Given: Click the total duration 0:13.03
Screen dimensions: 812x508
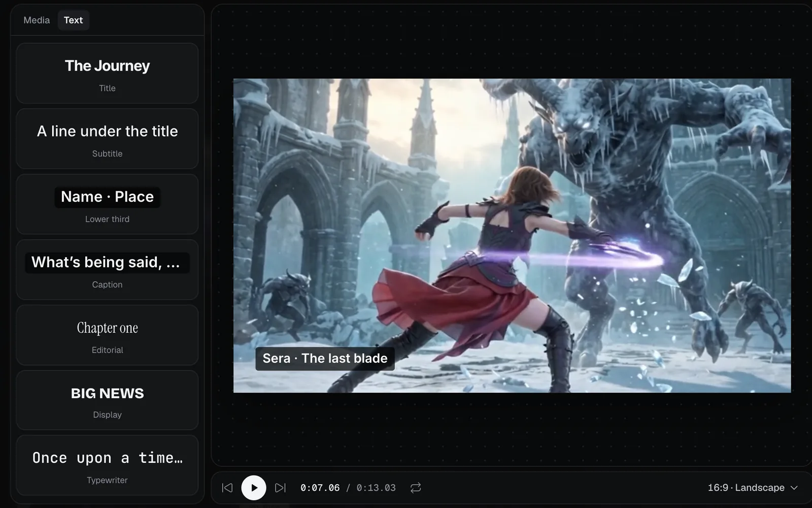Looking at the screenshot, I should point(376,488).
